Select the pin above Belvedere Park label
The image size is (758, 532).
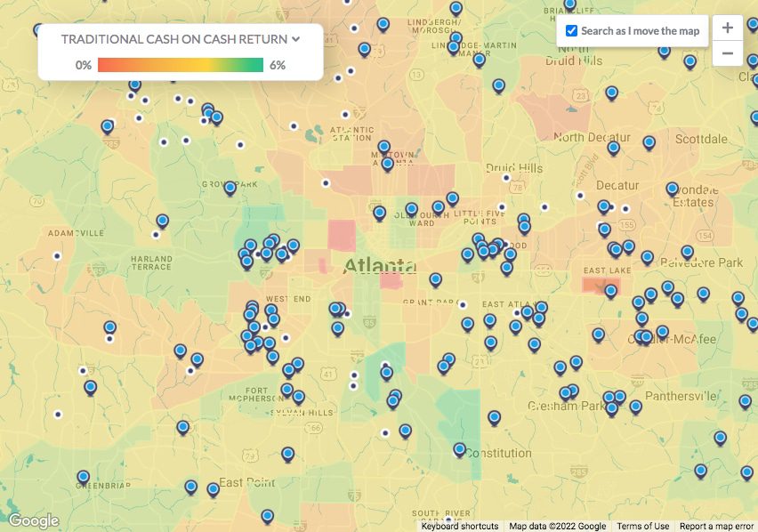coord(687,252)
